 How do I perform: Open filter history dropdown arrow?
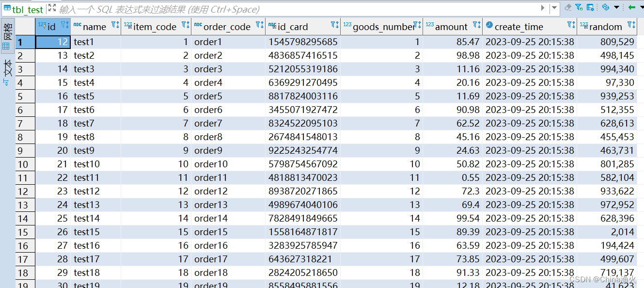(554, 8)
